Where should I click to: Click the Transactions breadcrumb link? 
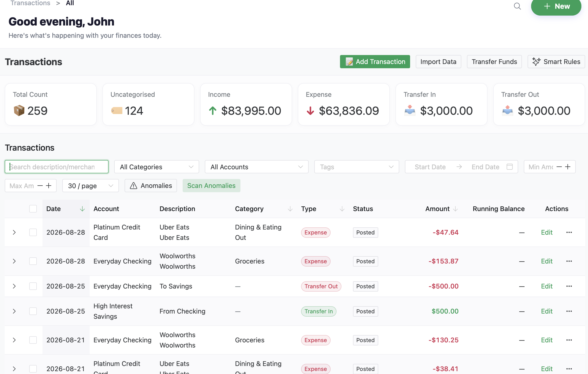click(x=30, y=3)
